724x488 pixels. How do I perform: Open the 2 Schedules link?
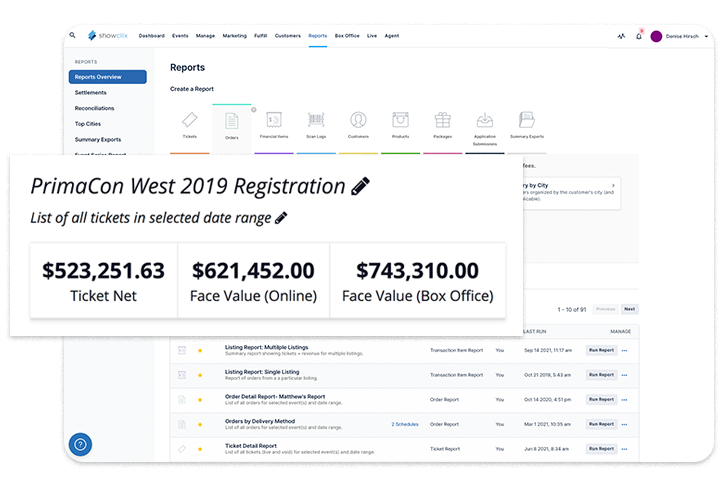click(x=404, y=425)
